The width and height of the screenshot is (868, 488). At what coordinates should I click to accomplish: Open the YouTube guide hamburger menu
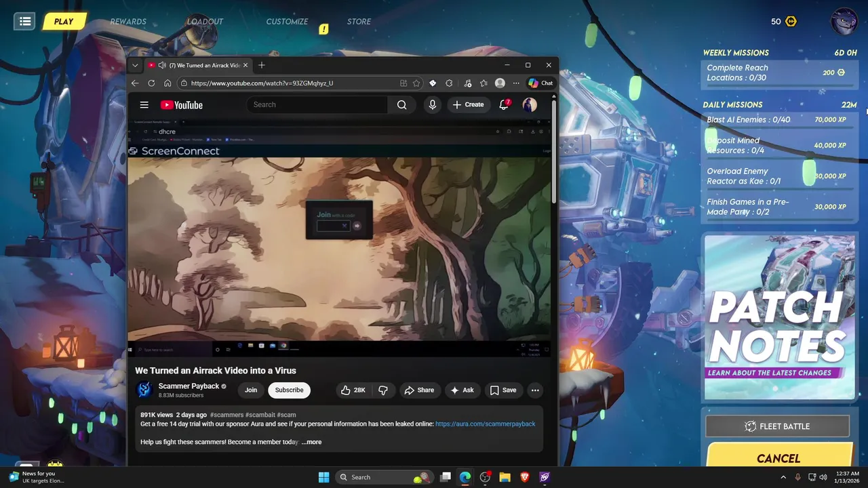(144, 105)
